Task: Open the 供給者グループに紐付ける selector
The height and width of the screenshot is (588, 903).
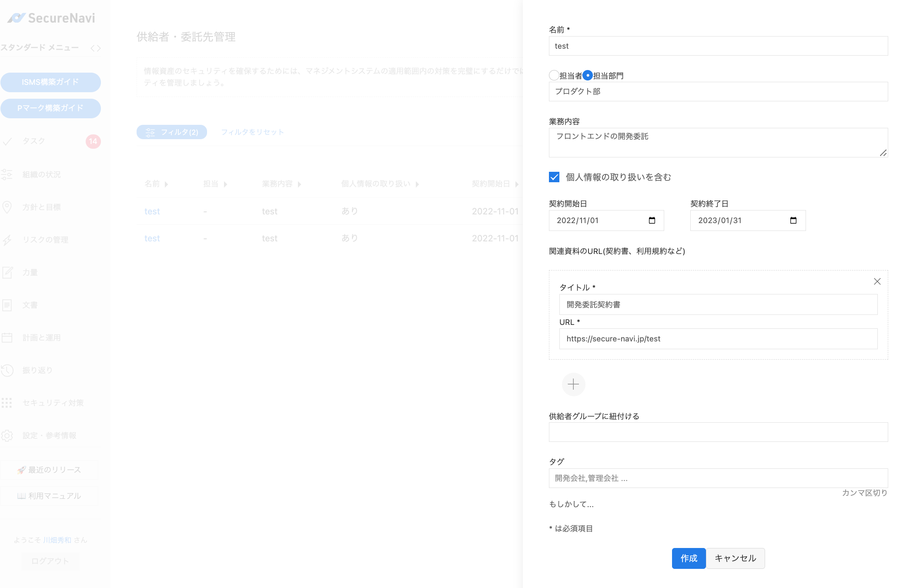Action: 718,432
